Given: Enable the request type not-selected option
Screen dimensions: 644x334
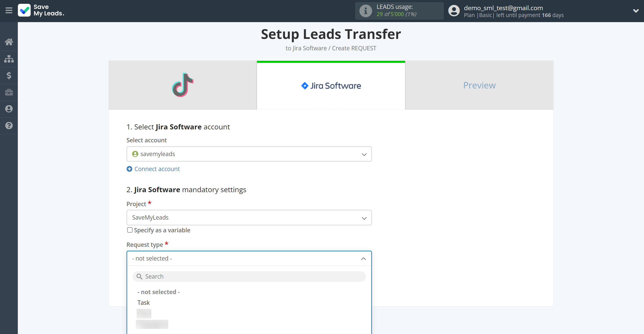Looking at the screenshot, I should (x=159, y=292).
